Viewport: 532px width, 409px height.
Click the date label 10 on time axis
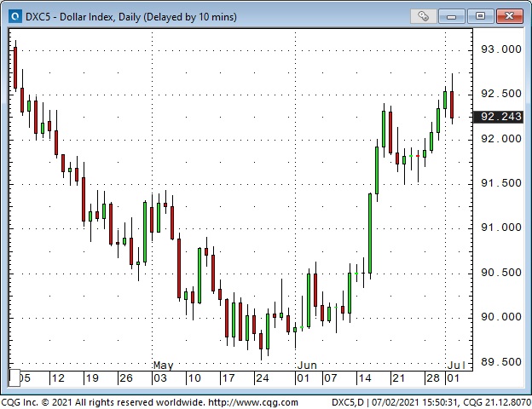click(x=194, y=378)
